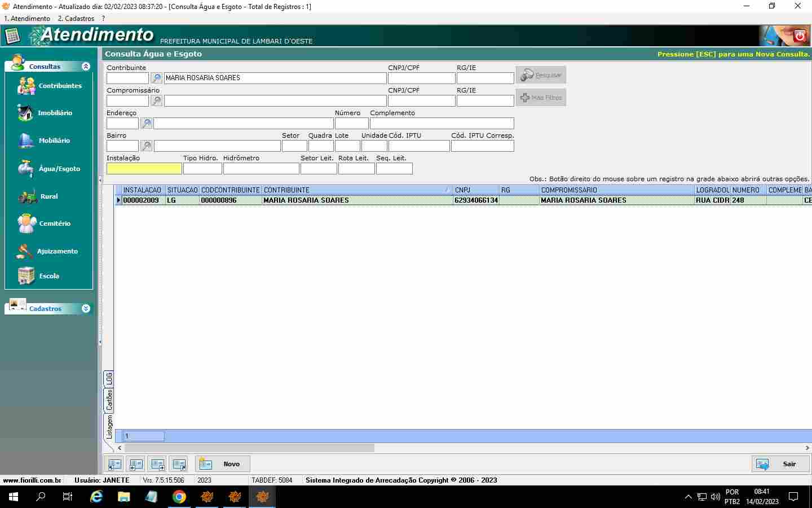This screenshot has width=812, height=508.
Task: Click the red power exit icon
Action: pos(800,36)
